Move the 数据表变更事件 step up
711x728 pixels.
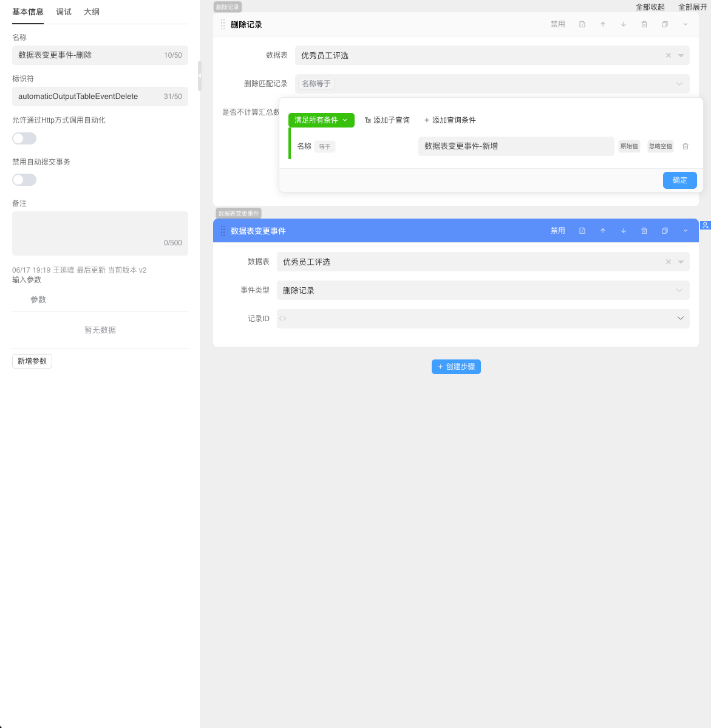(603, 231)
